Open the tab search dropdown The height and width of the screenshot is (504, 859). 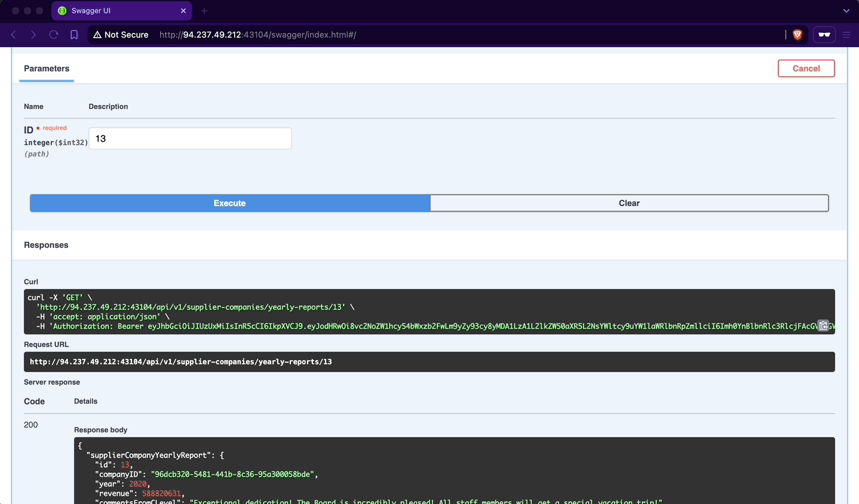[x=846, y=10]
